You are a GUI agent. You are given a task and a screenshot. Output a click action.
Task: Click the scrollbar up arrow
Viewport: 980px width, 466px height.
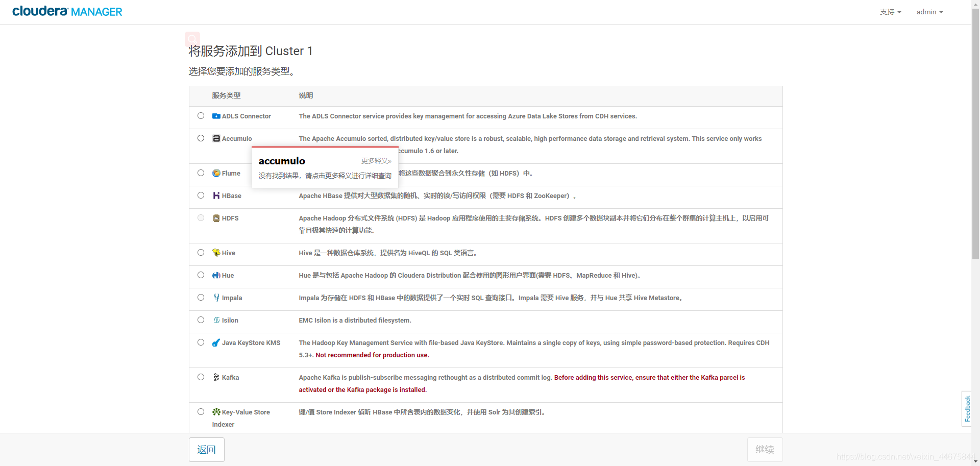pyautogui.click(x=975, y=4)
